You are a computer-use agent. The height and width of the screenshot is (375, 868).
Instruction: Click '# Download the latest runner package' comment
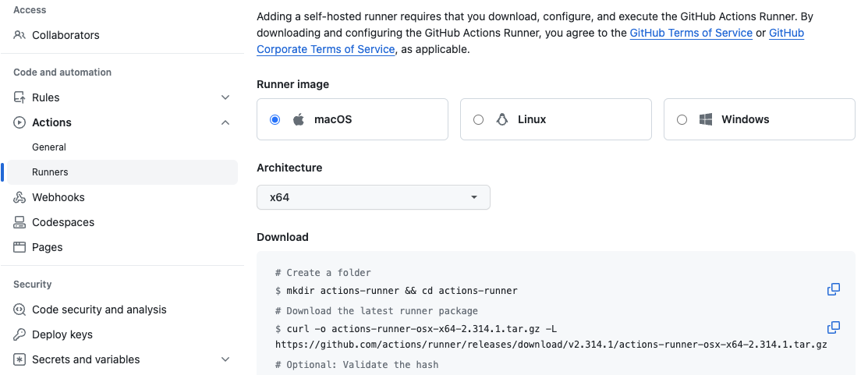377,311
